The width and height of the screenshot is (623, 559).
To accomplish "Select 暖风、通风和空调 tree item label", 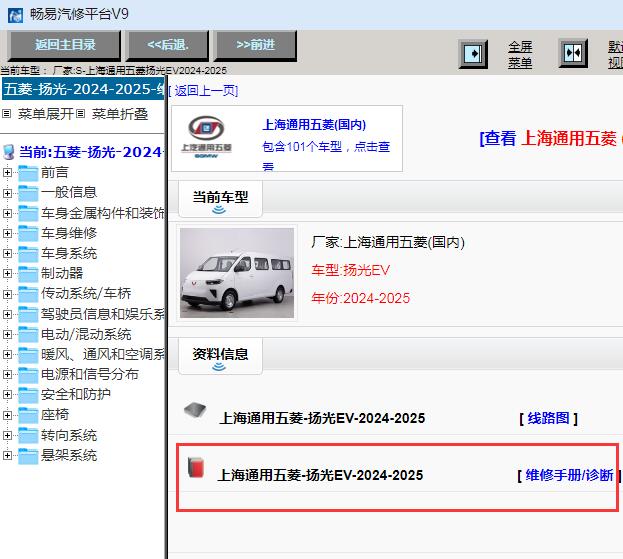I will click(x=103, y=354).
